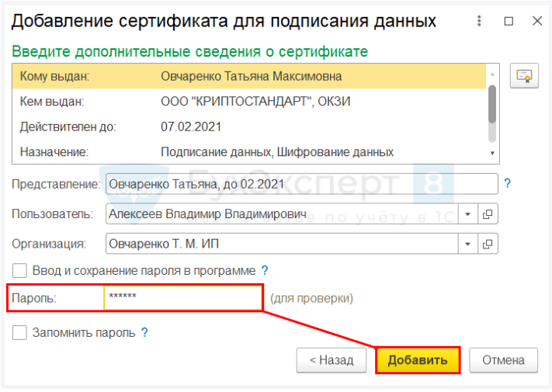Show help for Ввод и сохранение пароля

point(265,271)
